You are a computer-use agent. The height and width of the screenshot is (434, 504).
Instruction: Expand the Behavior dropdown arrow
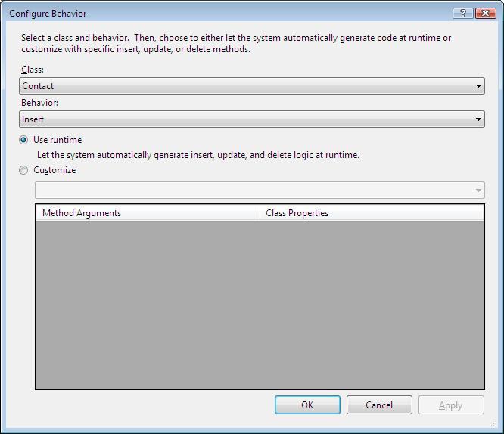coord(478,119)
